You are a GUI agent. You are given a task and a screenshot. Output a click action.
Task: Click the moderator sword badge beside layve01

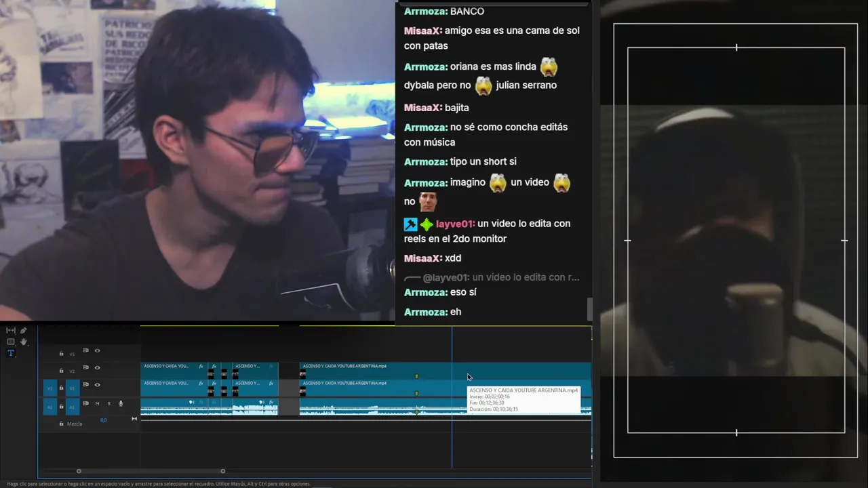(410, 224)
